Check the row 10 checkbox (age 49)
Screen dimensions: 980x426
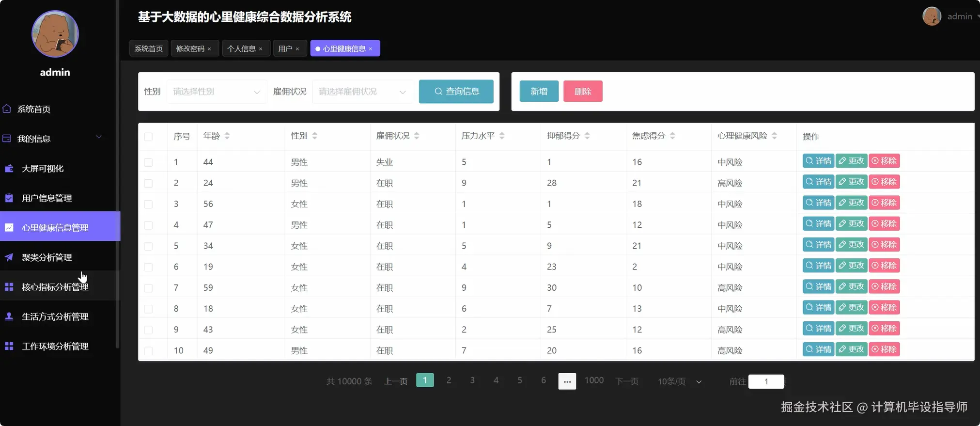(148, 350)
